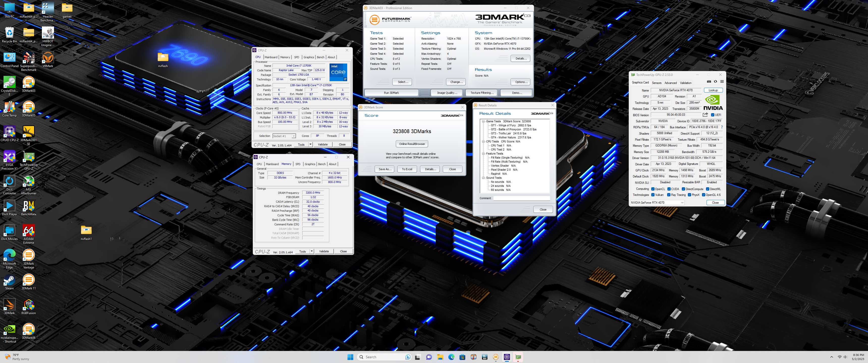868x363 pixels.
Task: Take a GPU-Z screenshot with the camera icon
Action: [709, 81]
